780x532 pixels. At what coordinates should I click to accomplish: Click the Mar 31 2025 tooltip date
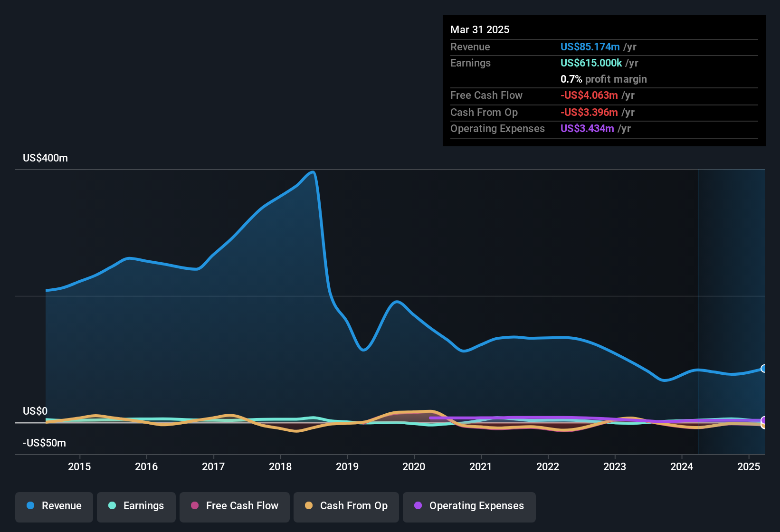pyautogui.click(x=480, y=29)
